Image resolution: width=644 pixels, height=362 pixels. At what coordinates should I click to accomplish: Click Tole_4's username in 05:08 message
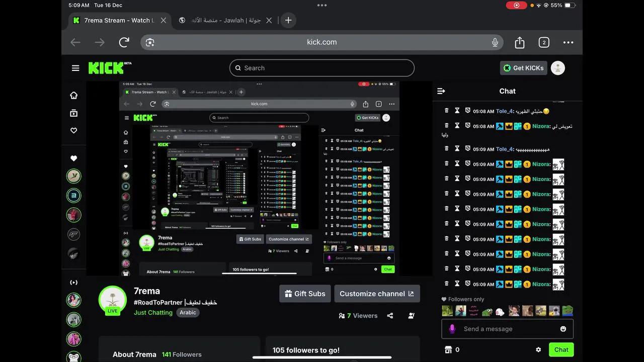coord(505,111)
